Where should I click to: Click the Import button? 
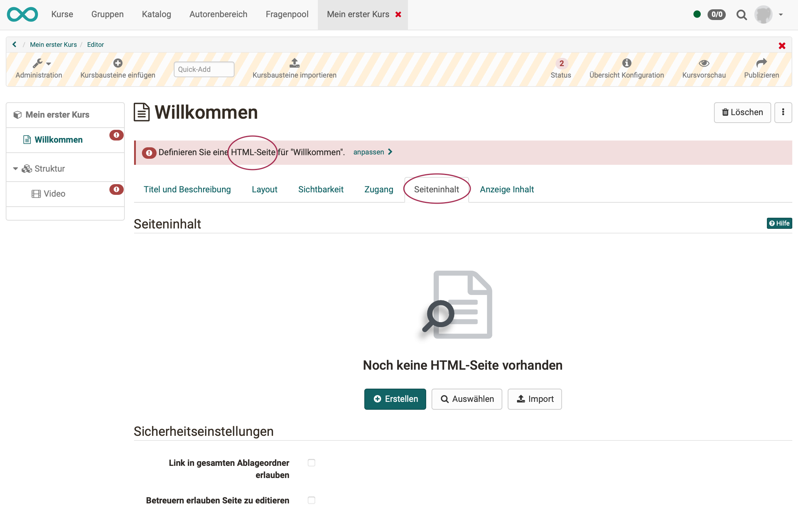pos(535,399)
